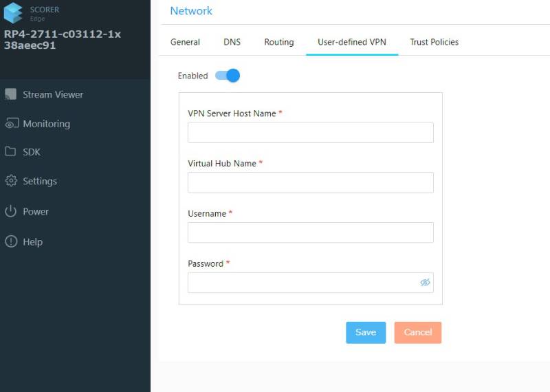Disable the VPN Enabled toggle switch
This screenshot has height=392, width=550.
click(228, 76)
